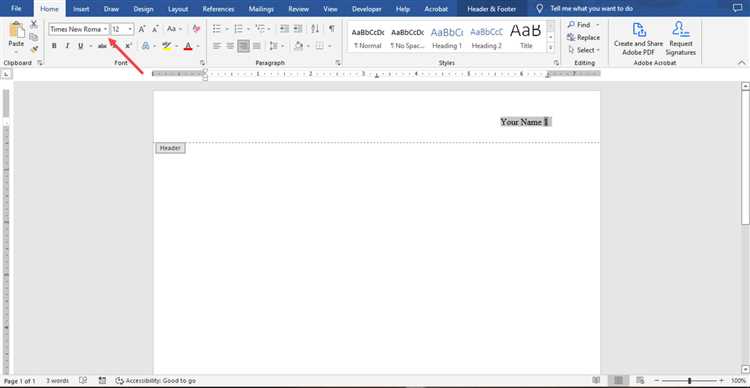This screenshot has width=750, height=388.
Task: Open Paragraph dialog launcher
Action: click(x=338, y=63)
